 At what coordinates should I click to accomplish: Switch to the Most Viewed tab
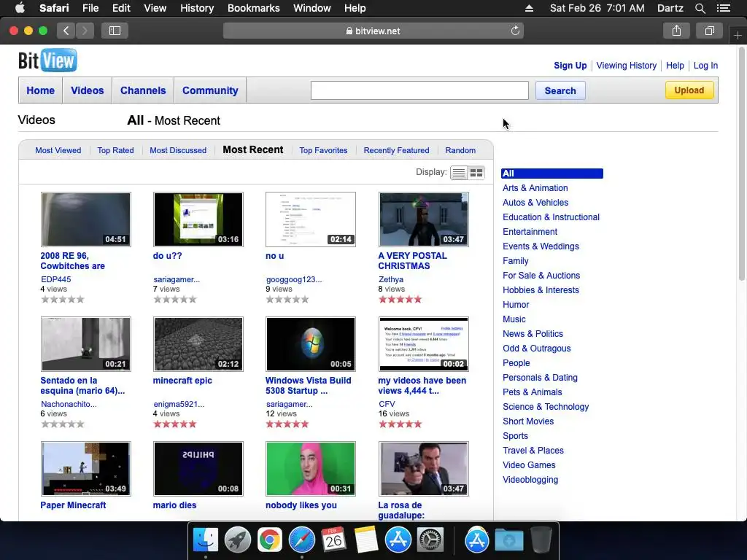[x=58, y=150]
